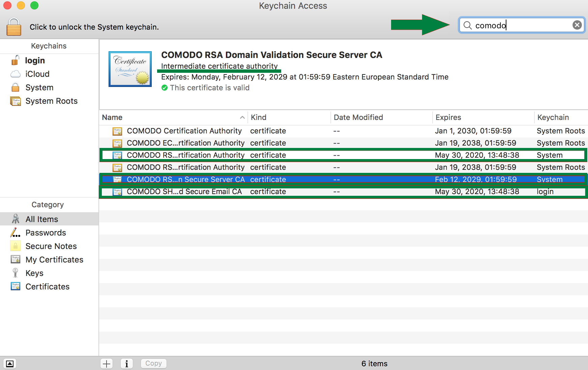588x370 pixels.
Task: Click certificate icon of COMODO SH...d Secure Email CA
Action: [x=117, y=192]
